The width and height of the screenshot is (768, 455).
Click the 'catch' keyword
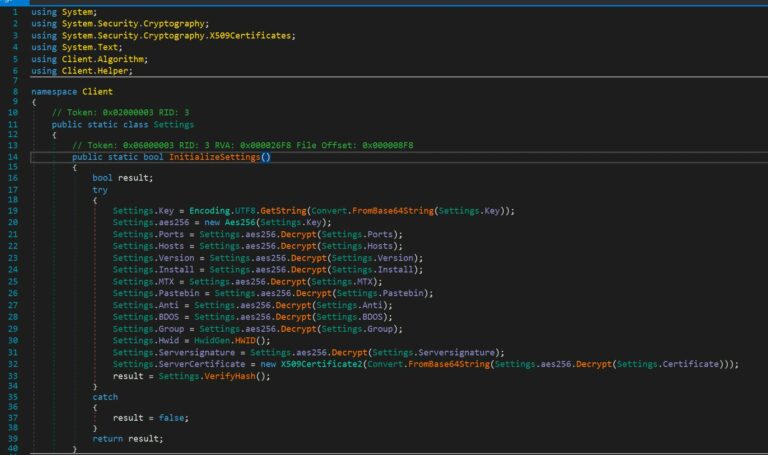click(x=105, y=397)
